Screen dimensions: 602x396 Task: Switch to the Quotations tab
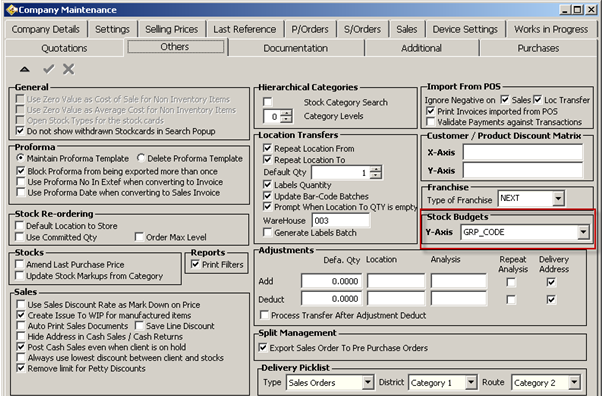[64, 48]
